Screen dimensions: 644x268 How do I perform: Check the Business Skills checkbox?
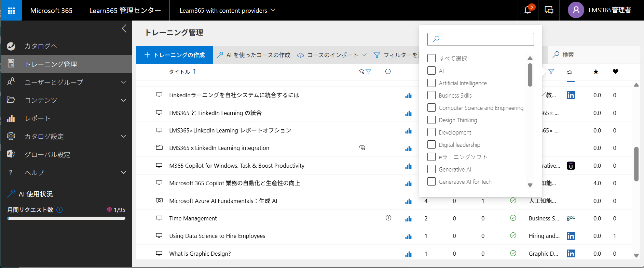coord(431,95)
